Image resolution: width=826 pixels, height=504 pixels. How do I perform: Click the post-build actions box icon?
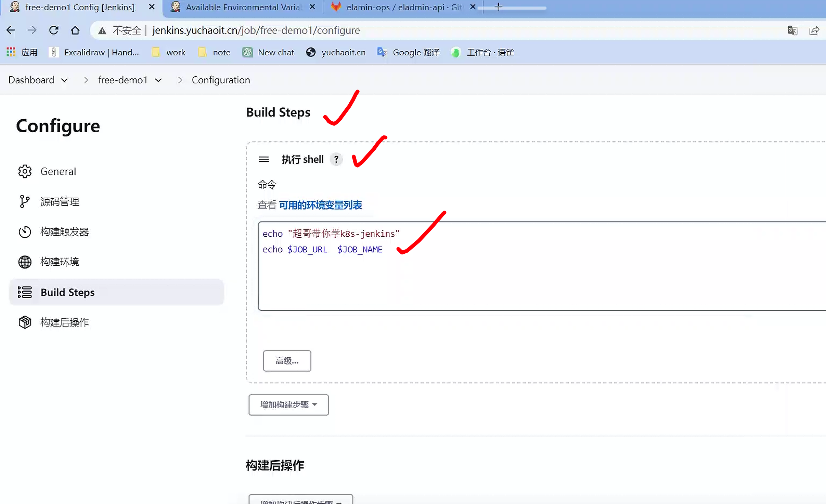pyautogui.click(x=25, y=322)
